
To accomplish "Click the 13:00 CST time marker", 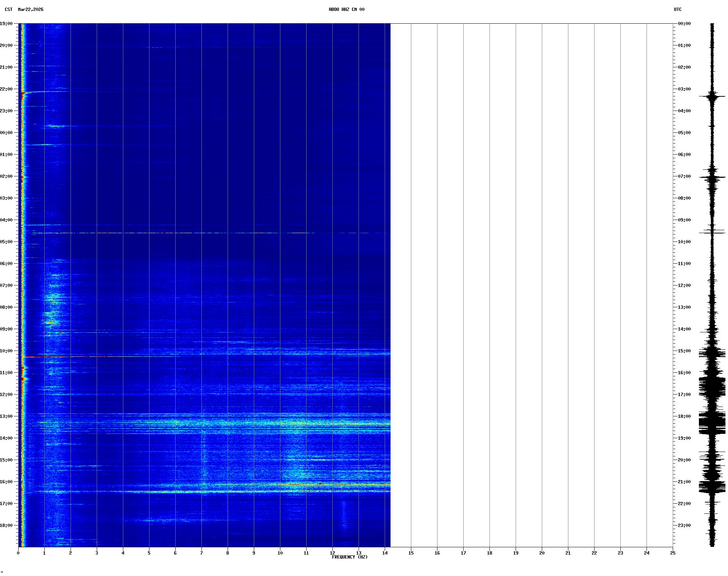I will (6, 416).
